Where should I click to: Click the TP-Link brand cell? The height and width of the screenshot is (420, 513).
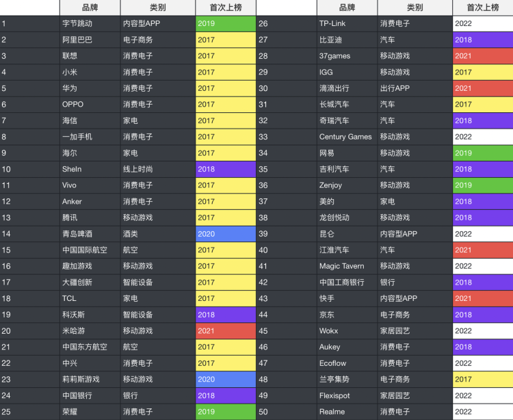pyautogui.click(x=347, y=23)
